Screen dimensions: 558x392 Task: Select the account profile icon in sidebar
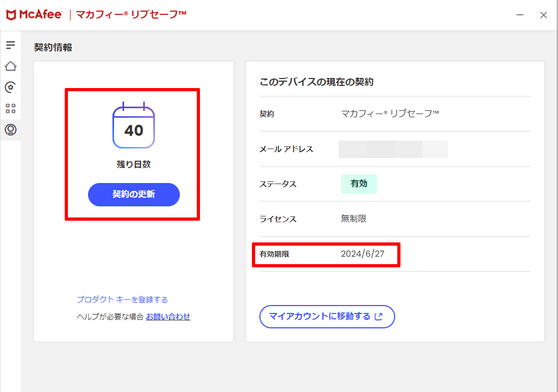11,129
